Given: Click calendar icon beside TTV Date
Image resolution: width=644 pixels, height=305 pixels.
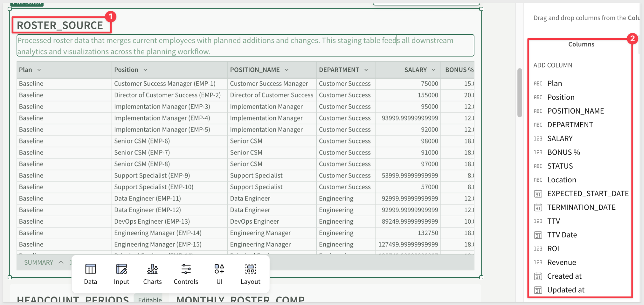Looking at the screenshot, I should tap(538, 235).
